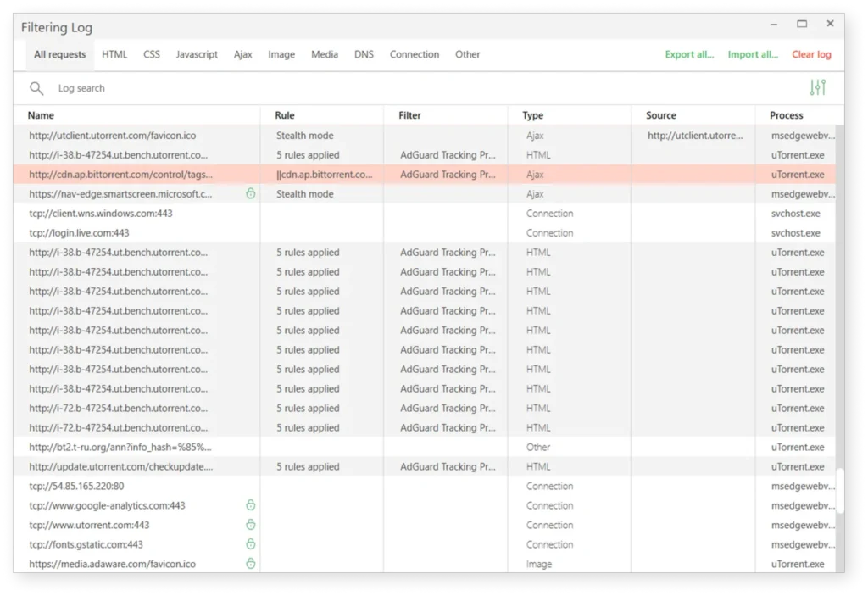
Task: Click lock icon on media.adaware.com row
Action: (251, 563)
